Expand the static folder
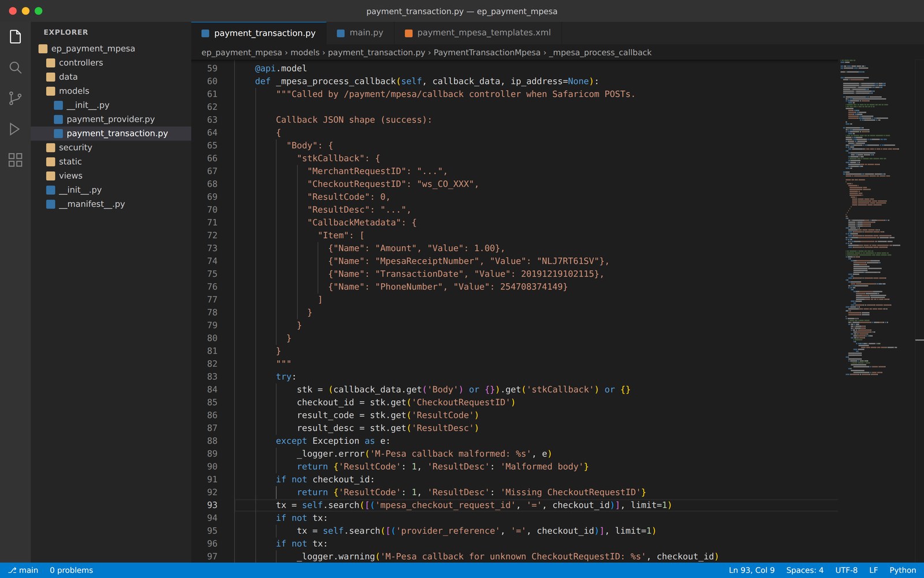The height and width of the screenshot is (578, 924). point(111,161)
